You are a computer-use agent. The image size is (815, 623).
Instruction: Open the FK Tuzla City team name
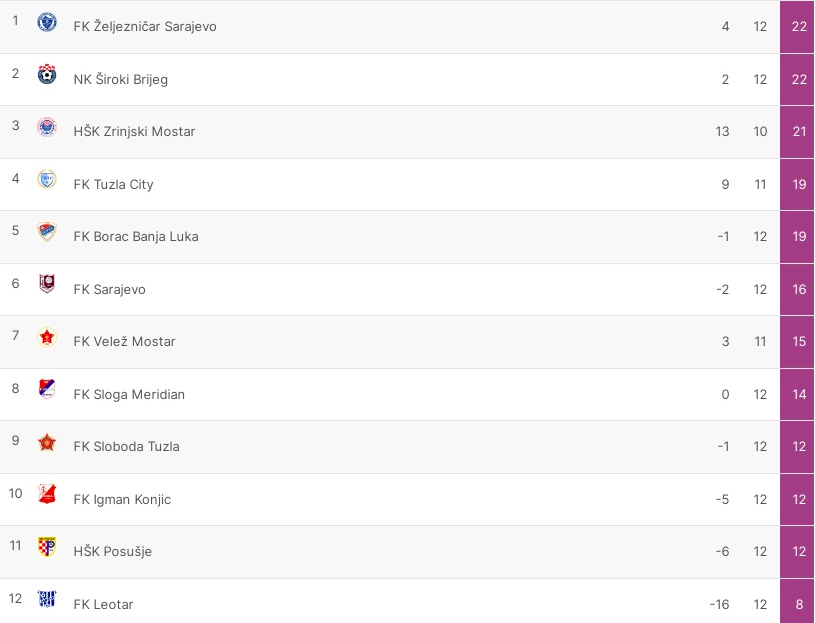(113, 184)
